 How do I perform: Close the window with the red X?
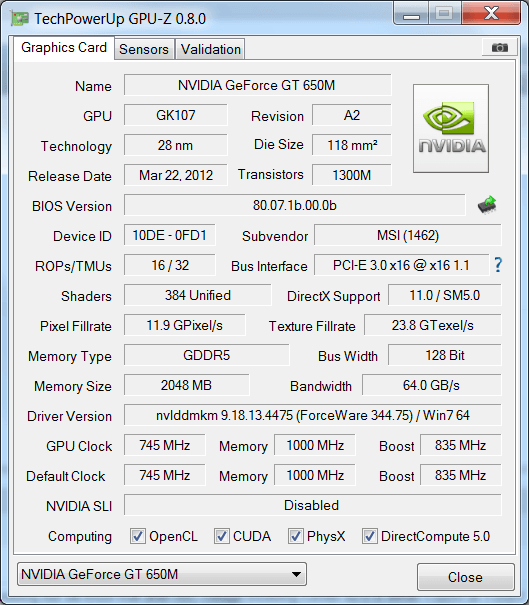tap(491, 14)
